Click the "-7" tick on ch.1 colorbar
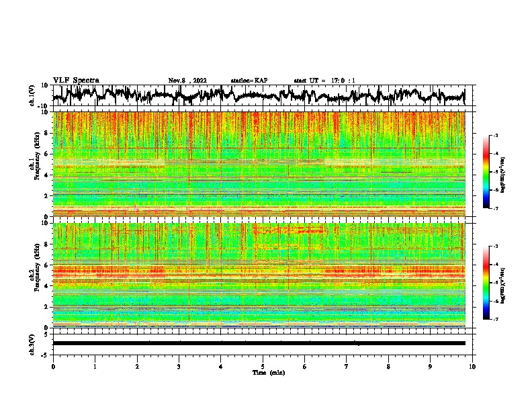This screenshot has width=532, height=411. (x=496, y=208)
